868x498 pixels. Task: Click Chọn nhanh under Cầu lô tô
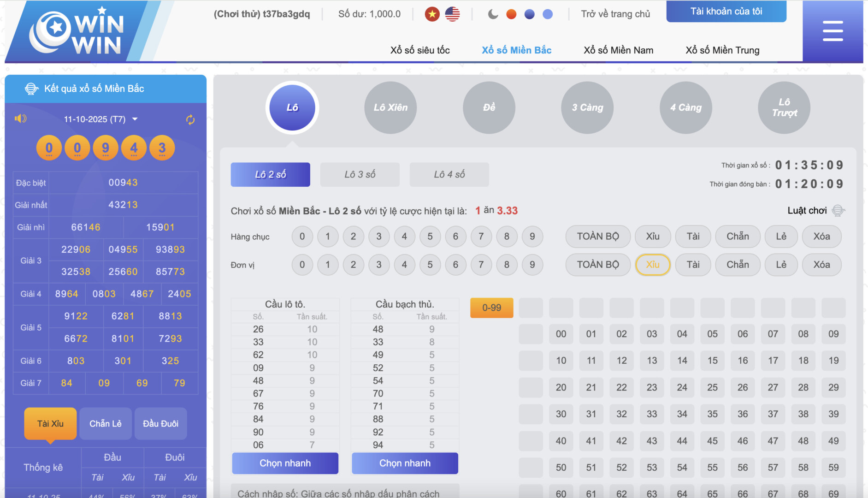(x=285, y=463)
